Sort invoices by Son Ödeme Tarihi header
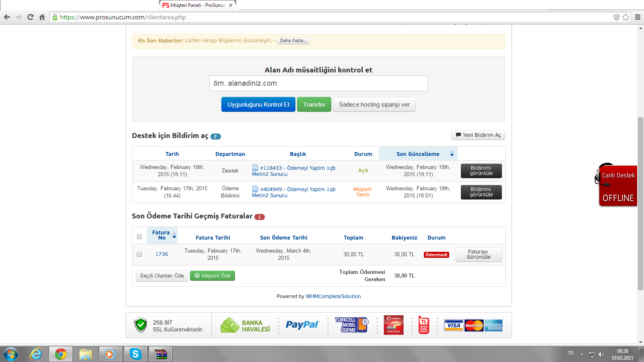 point(284,238)
